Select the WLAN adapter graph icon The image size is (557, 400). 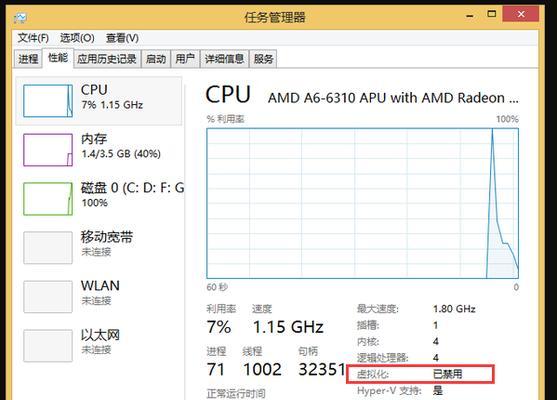48,297
